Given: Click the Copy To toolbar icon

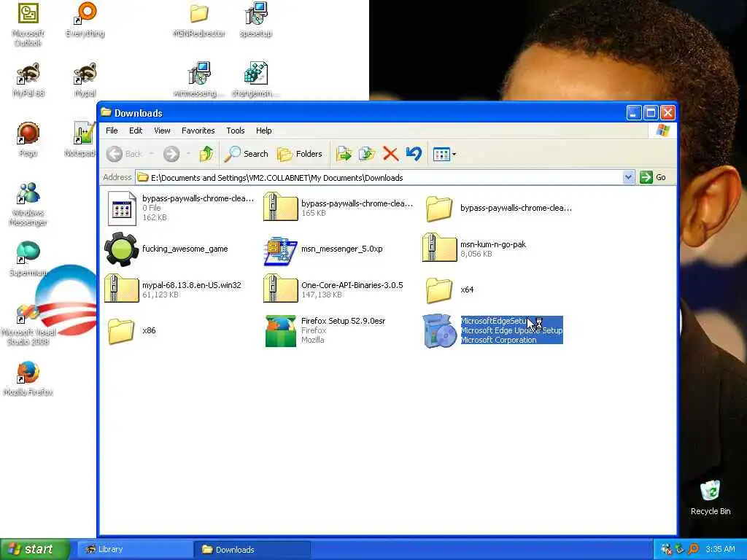Looking at the screenshot, I should pyautogui.click(x=367, y=154).
